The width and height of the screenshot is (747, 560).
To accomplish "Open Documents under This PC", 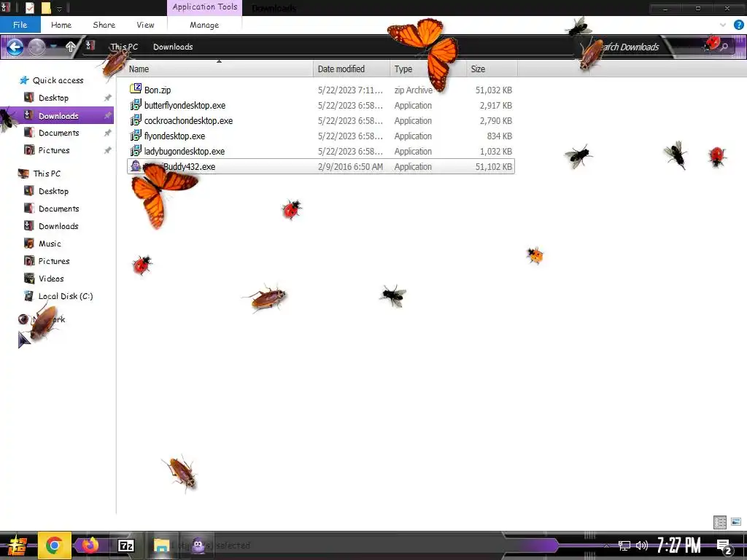I will [58, 209].
